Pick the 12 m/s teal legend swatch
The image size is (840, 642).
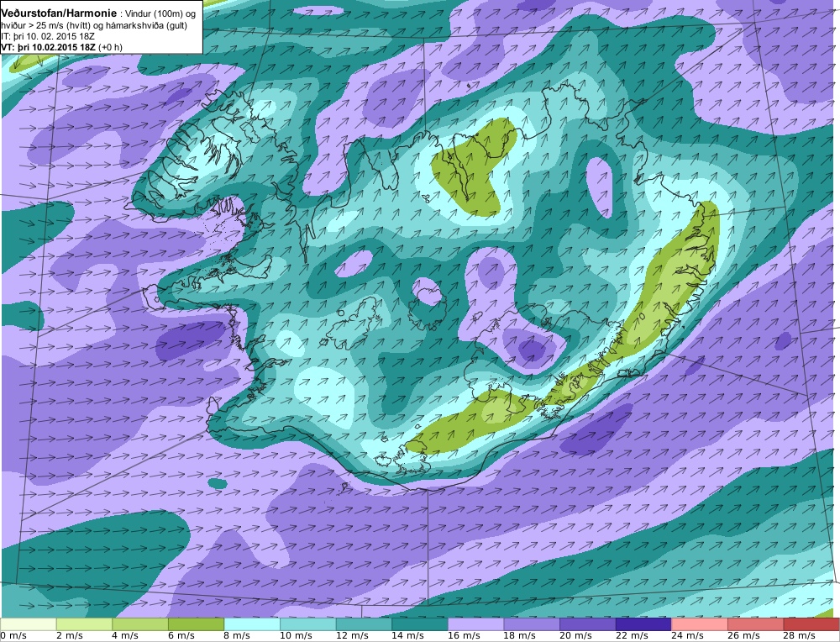pos(364,624)
